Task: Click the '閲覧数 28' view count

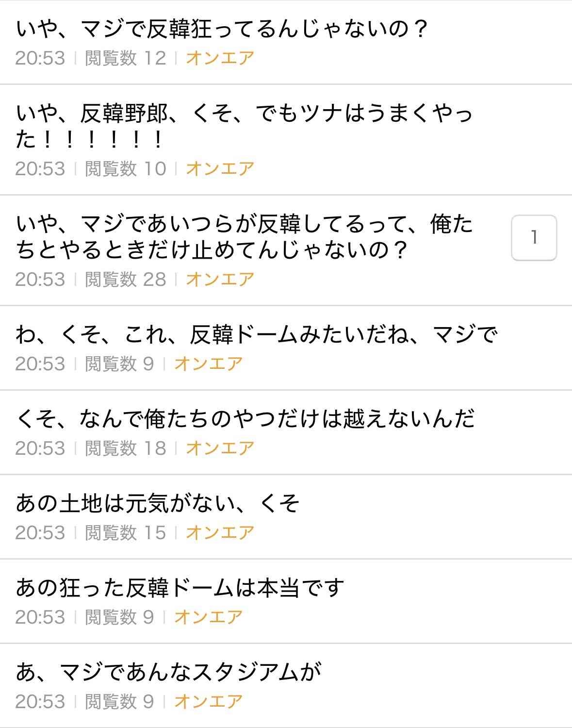Action: pos(126,280)
